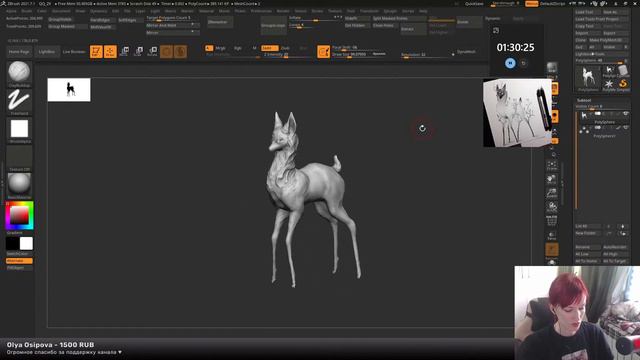This screenshot has width=640, height=360.
Task: Toggle Live Boolean
Action: (x=74, y=52)
